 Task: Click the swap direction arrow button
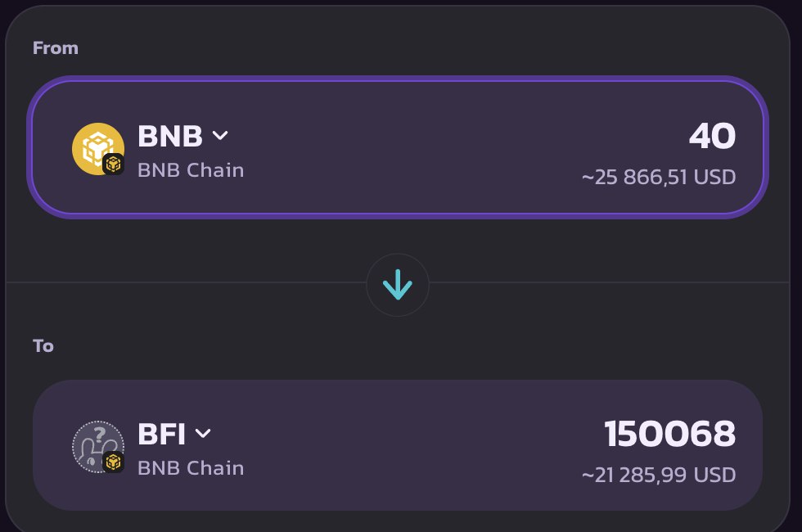pyautogui.click(x=398, y=285)
